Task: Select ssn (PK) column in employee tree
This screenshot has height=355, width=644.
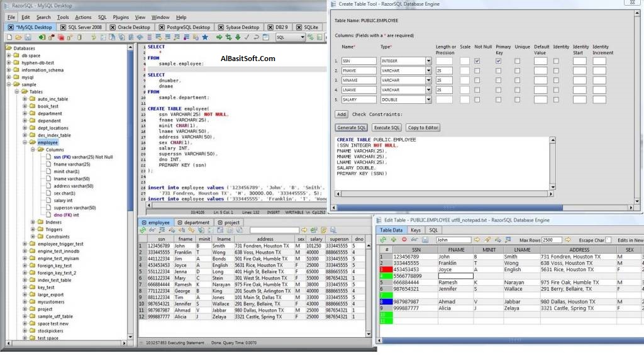Action: click(83, 157)
